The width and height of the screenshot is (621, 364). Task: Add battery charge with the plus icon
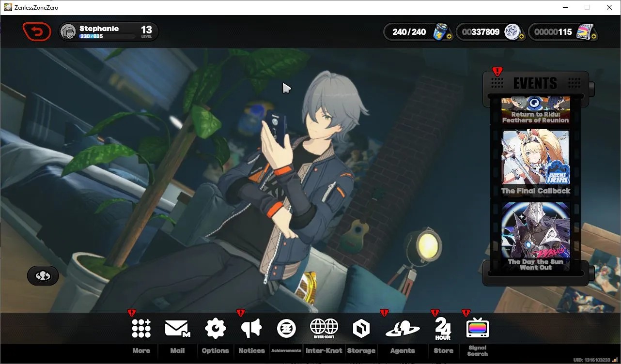(450, 36)
